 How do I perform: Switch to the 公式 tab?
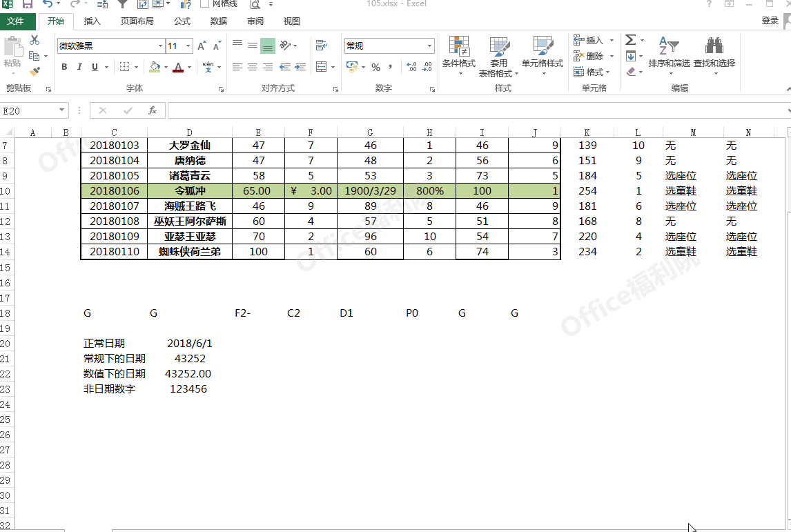[182, 21]
